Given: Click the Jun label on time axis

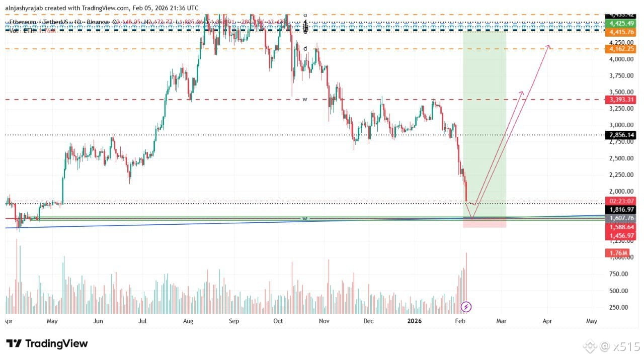Looking at the screenshot, I should (x=98, y=321).
